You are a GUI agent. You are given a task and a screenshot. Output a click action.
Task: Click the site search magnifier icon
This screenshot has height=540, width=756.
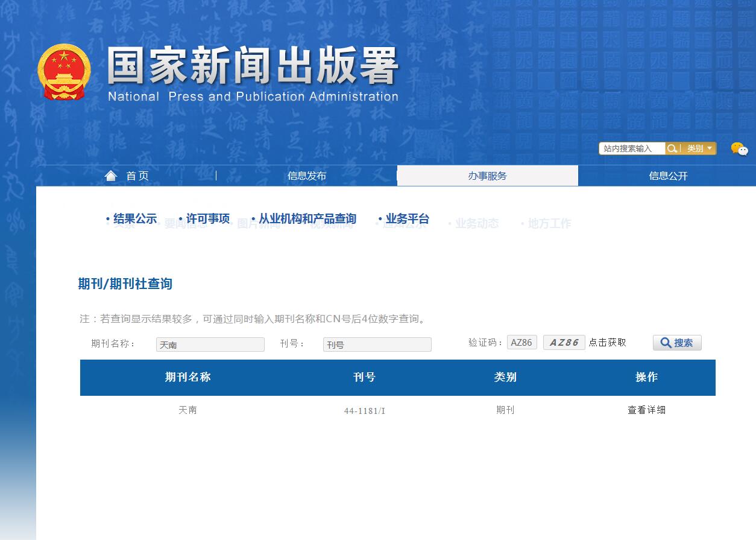(x=672, y=148)
